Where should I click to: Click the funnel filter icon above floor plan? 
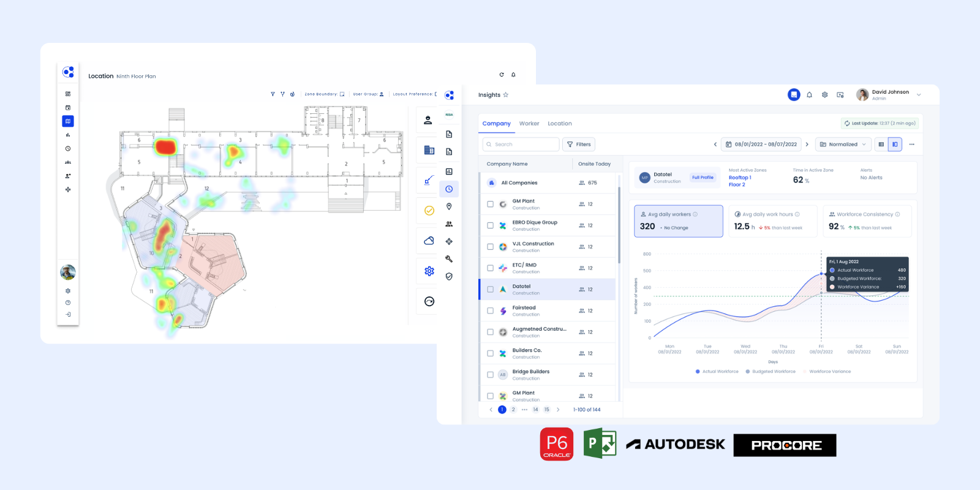click(x=273, y=94)
